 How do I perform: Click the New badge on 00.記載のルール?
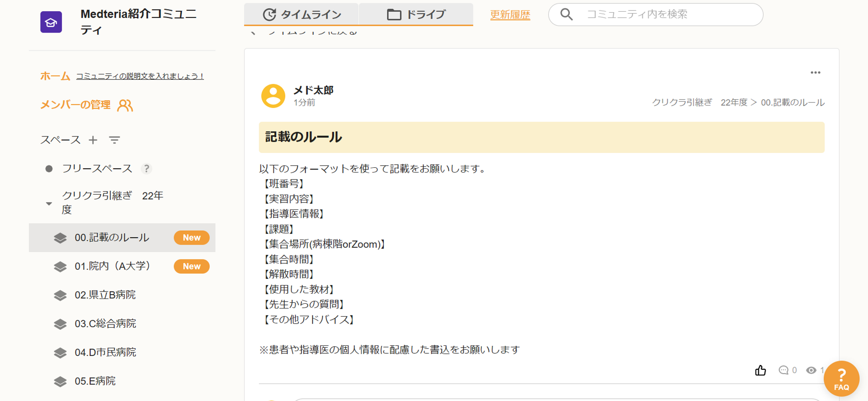click(191, 238)
